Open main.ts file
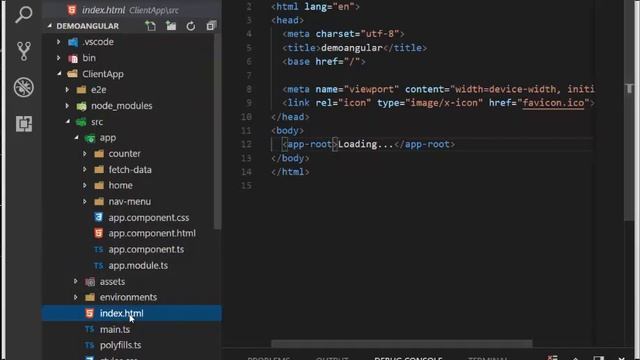Viewport: 640px width, 360px height. coord(115,329)
